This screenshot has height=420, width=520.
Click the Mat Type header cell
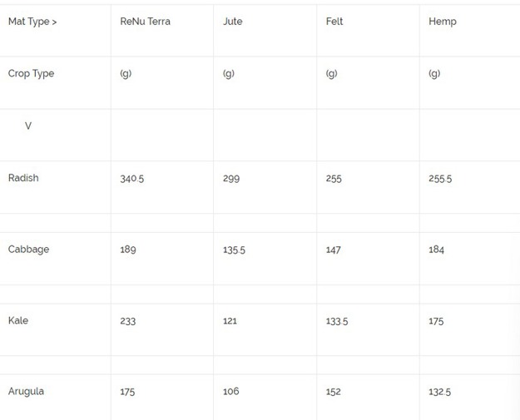32,22
